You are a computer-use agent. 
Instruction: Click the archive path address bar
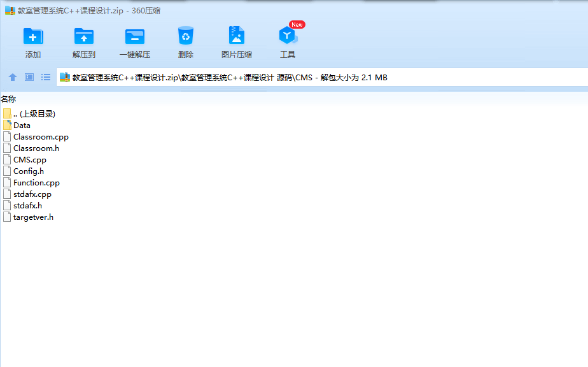(x=322, y=77)
